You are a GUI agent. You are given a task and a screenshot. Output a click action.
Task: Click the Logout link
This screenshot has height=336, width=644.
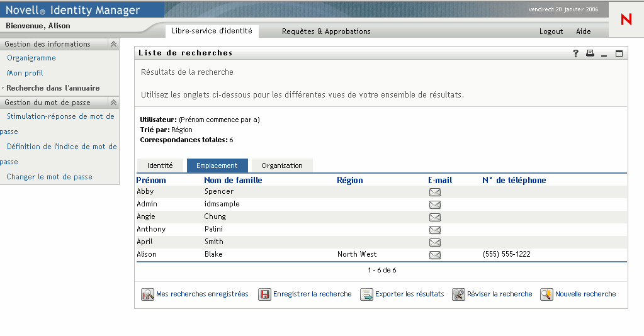[x=551, y=31]
